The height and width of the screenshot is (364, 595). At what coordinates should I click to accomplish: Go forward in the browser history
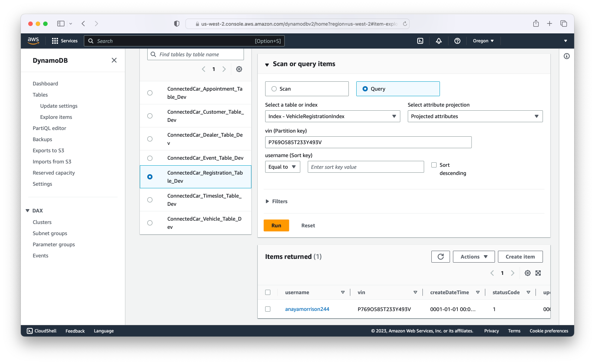click(96, 23)
